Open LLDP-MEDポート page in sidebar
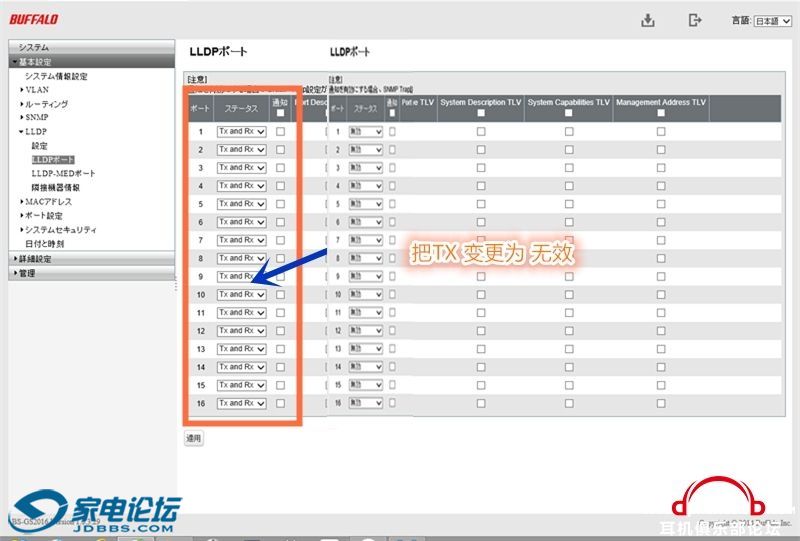Viewport: 800px width, 541px height. [x=64, y=173]
